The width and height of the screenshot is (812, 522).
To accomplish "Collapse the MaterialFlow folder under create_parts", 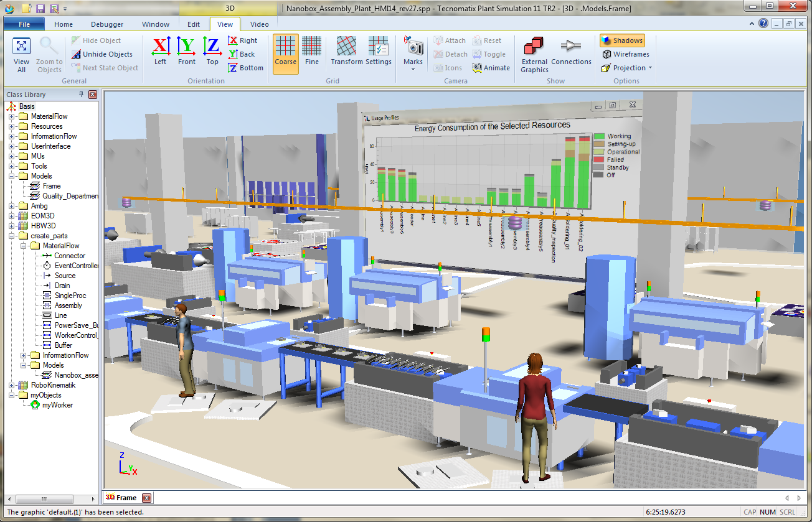I will 22,245.
